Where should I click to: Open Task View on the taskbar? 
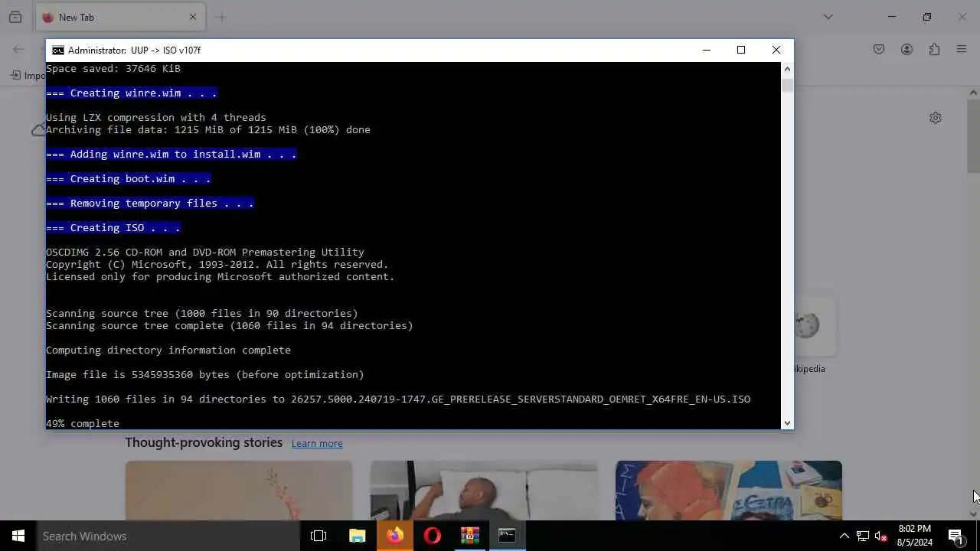pos(318,536)
